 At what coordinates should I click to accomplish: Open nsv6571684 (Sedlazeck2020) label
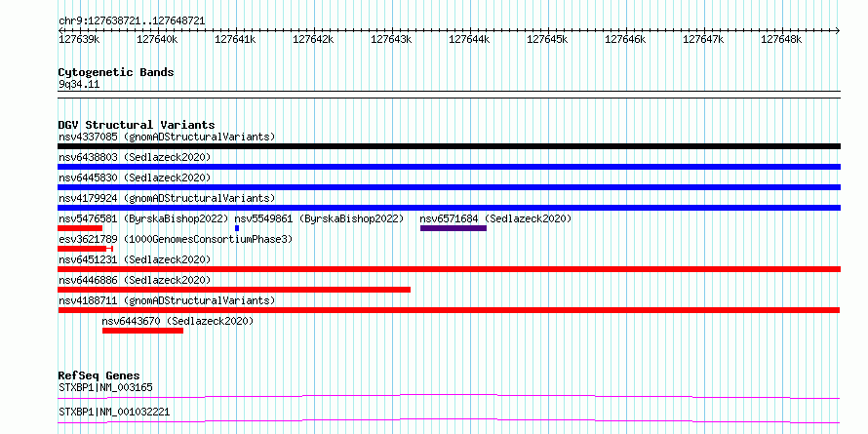pyautogui.click(x=496, y=218)
